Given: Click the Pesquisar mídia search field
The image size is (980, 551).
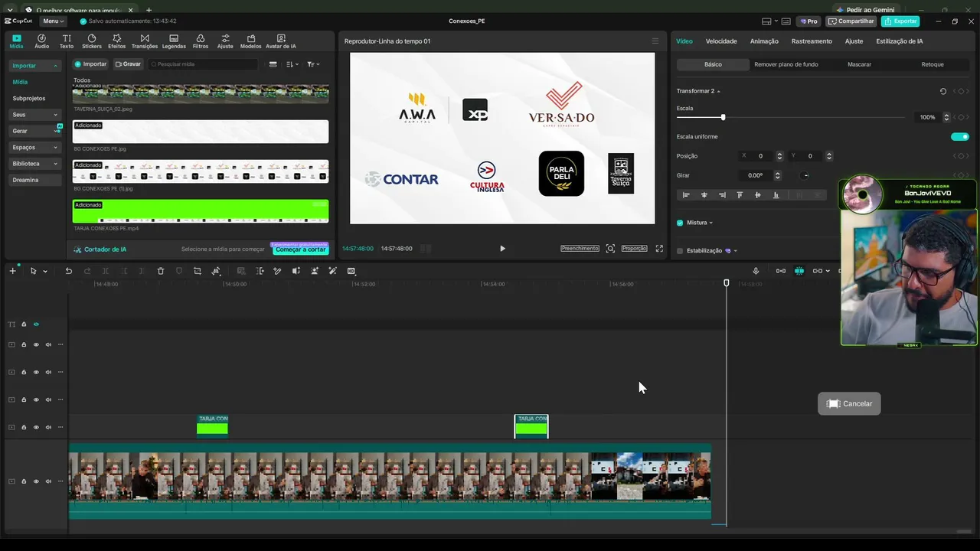Looking at the screenshot, I should click(x=204, y=64).
